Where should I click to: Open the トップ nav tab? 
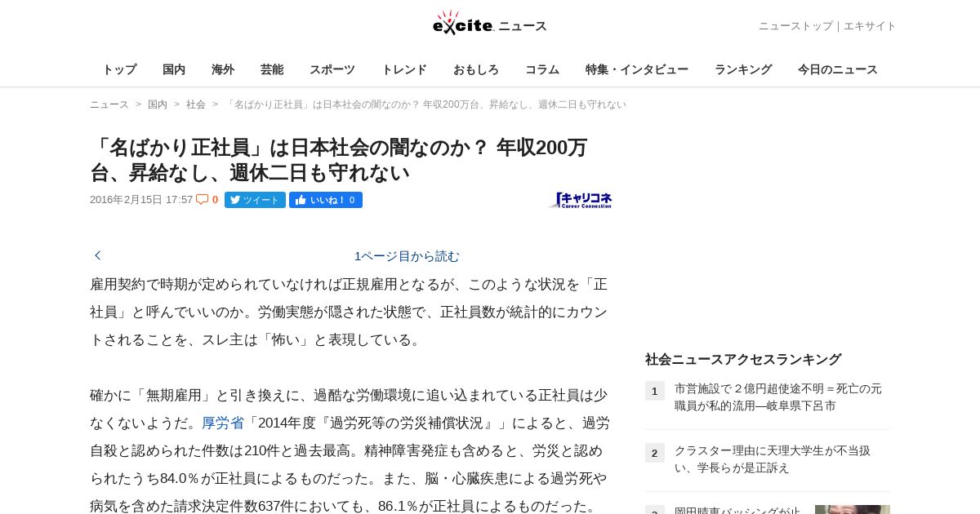tap(119, 69)
